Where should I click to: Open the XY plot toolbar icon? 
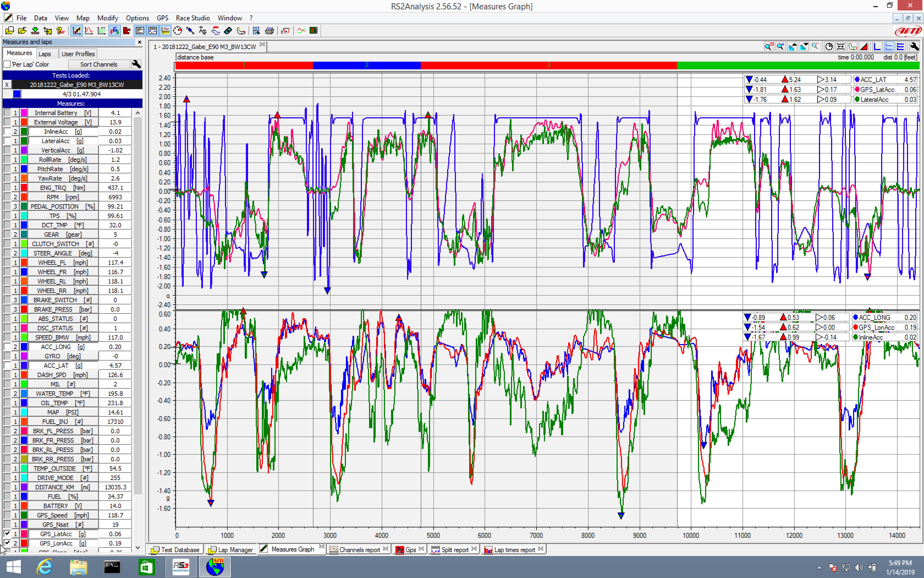click(x=101, y=31)
